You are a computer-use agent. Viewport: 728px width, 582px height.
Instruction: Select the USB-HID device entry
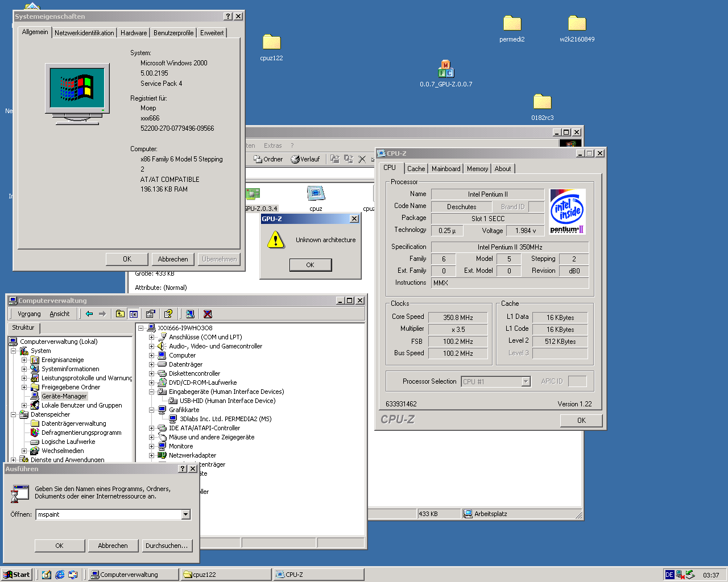pos(227,401)
